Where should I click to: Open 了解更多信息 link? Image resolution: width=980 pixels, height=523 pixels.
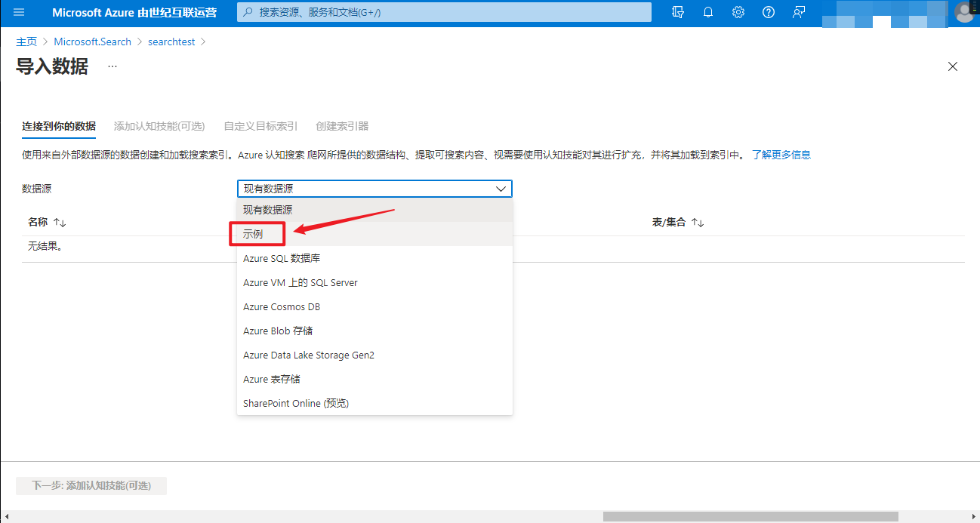[781, 155]
